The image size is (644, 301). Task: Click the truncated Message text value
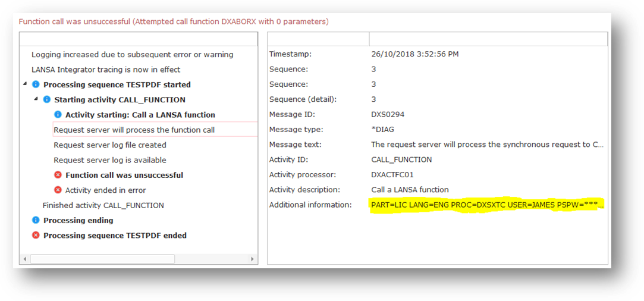488,145
